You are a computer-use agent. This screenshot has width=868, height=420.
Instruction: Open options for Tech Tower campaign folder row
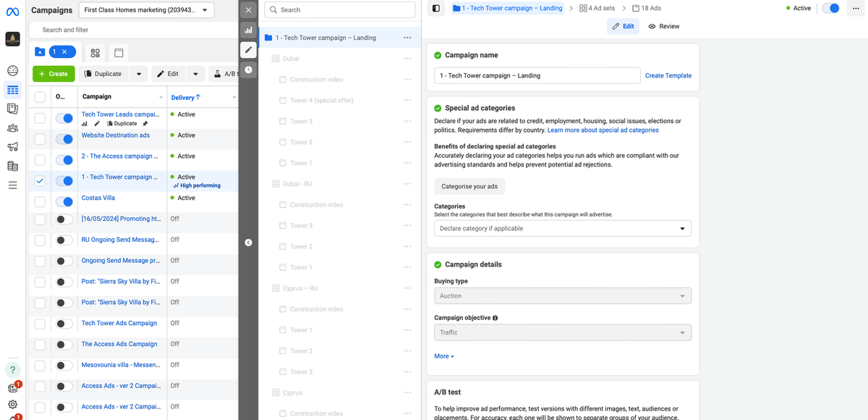(407, 38)
